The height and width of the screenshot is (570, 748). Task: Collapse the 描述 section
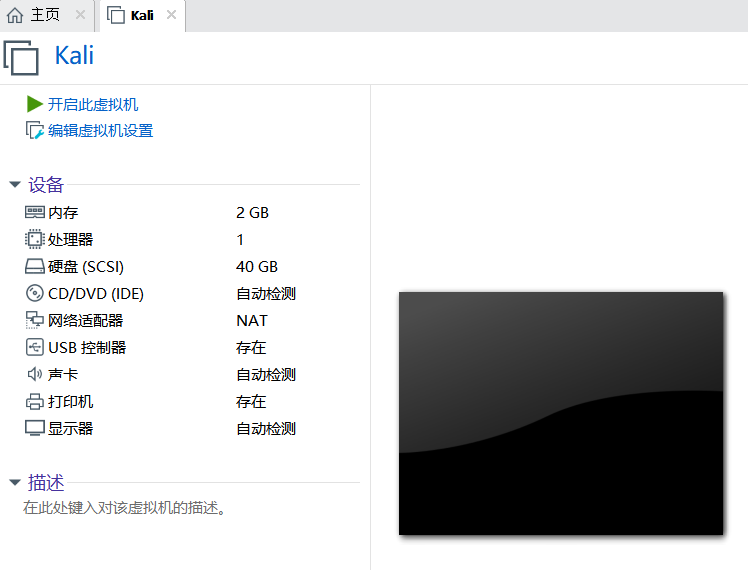click(x=15, y=483)
